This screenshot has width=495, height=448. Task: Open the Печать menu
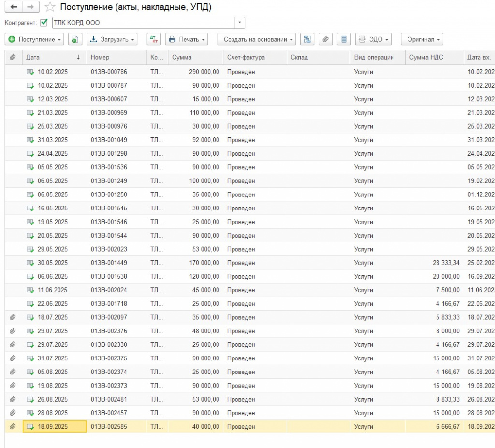click(x=187, y=39)
